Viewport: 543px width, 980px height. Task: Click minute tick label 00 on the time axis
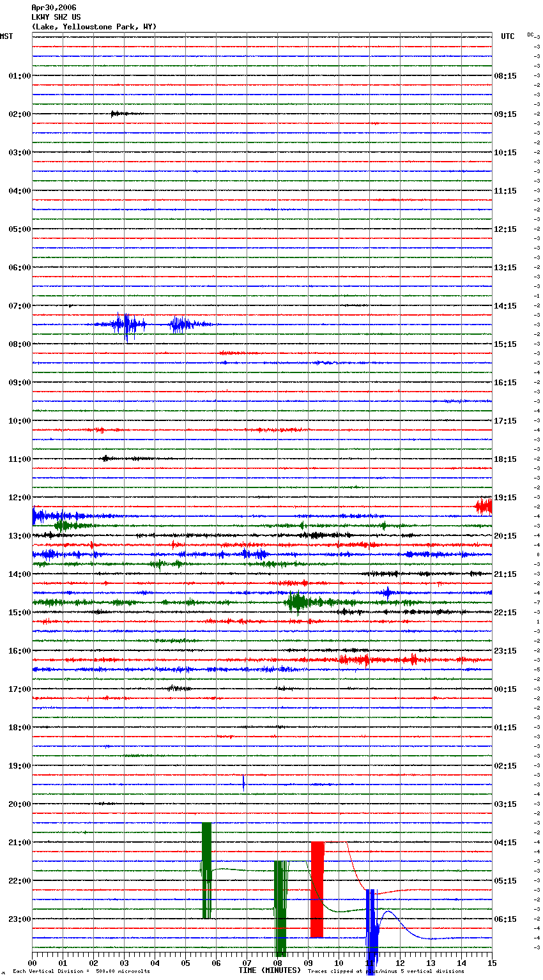click(32, 963)
